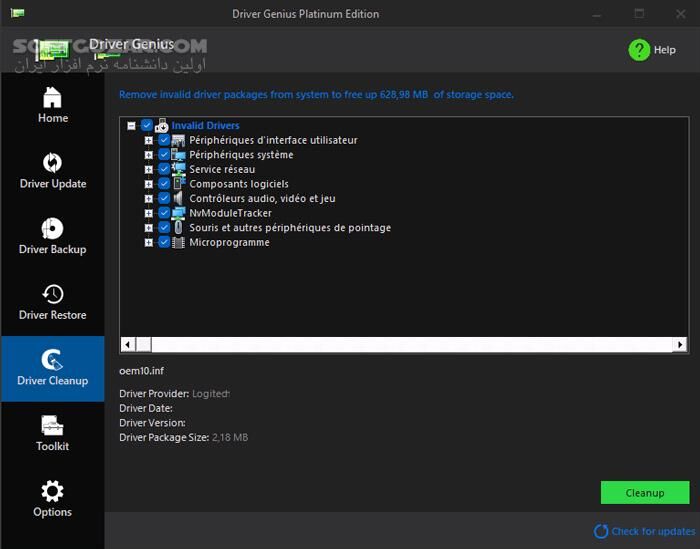Click the Driver Cleanup brush icon
700x549 pixels.
click(x=52, y=360)
